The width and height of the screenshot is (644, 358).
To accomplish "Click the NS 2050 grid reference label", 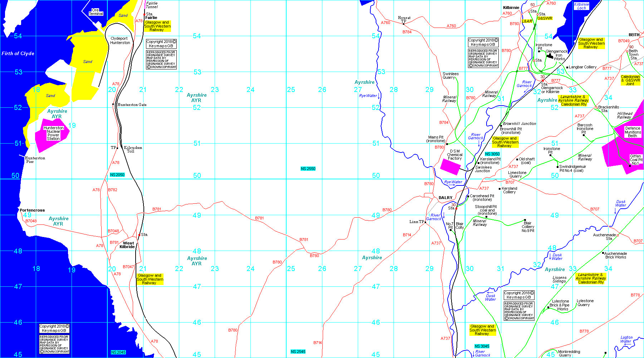I will point(117,175).
